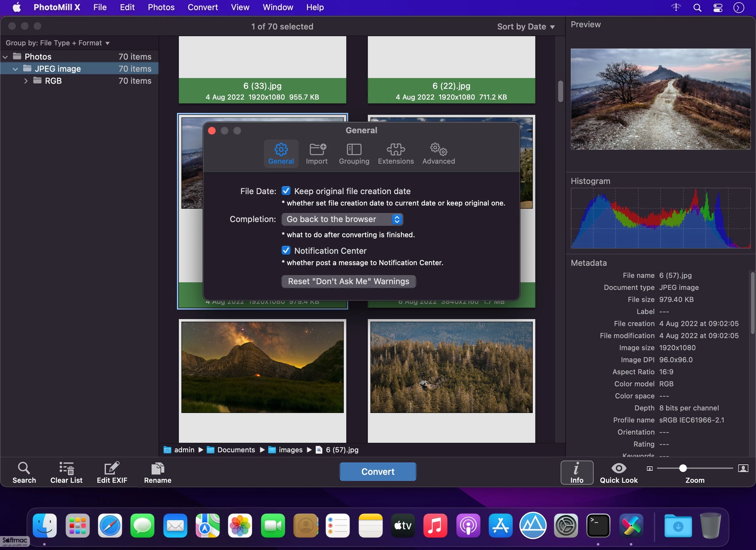Image resolution: width=756 pixels, height=550 pixels.
Task: Open the Photos menu in menu bar
Action: tap(161, 7)
